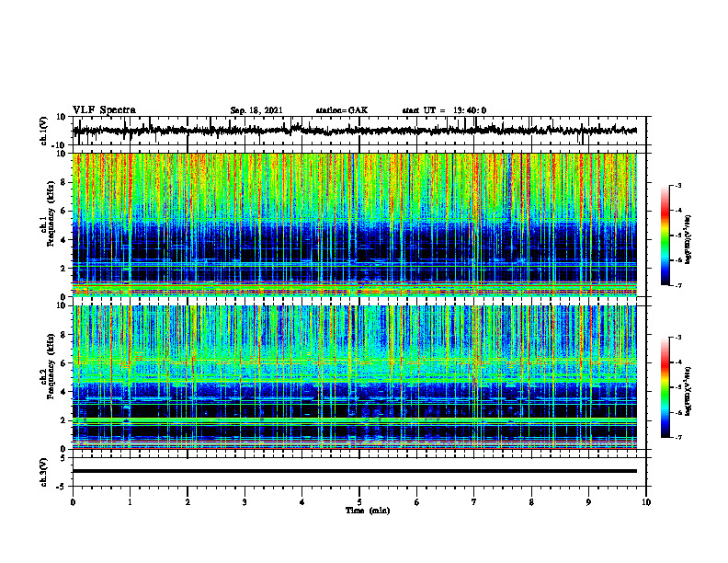Click the time-axis tick label "7"
This screenshot has width=728, height=563.
point(474,502)
